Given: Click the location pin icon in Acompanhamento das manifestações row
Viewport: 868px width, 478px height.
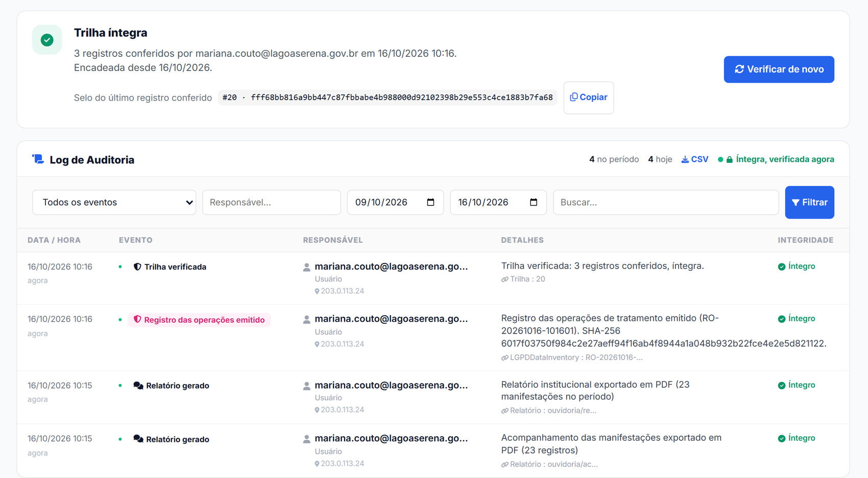Looking at the screenshot, I should [317, 464].
